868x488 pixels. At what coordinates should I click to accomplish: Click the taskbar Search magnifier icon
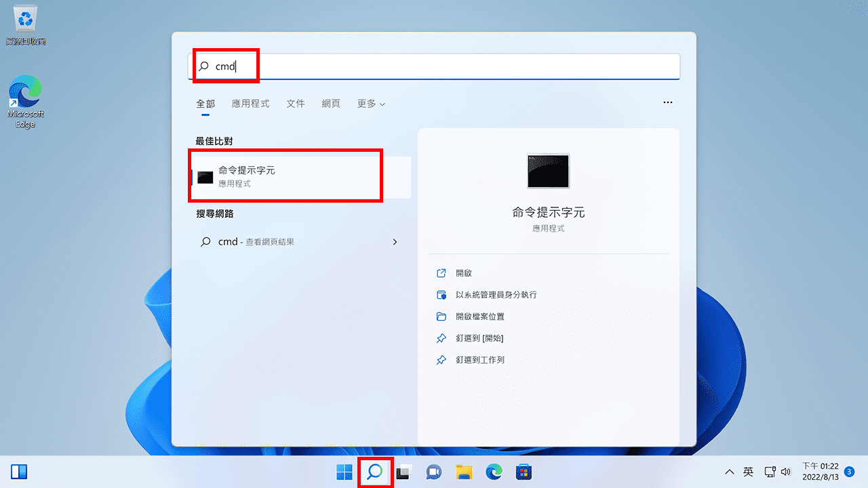[375, 472]
